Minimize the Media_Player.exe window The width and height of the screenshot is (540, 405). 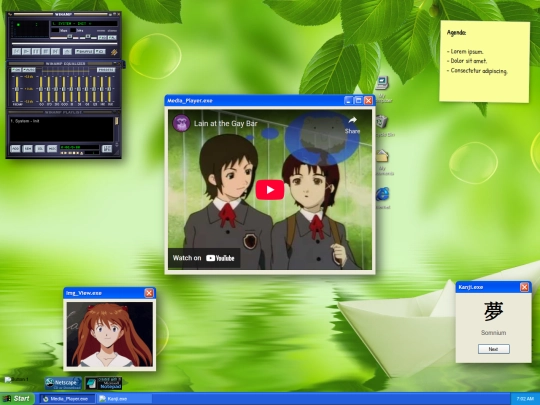coord(349,101)
